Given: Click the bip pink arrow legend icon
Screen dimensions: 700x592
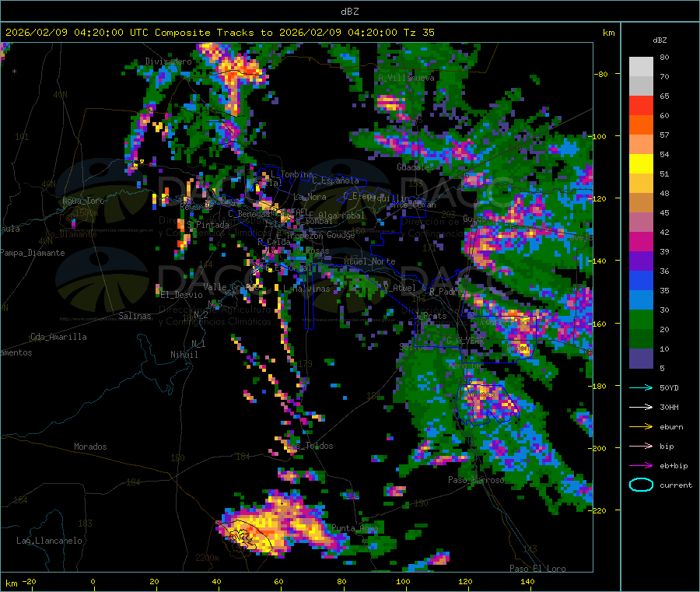Looking at the screenshot, I should coord(641,446).
